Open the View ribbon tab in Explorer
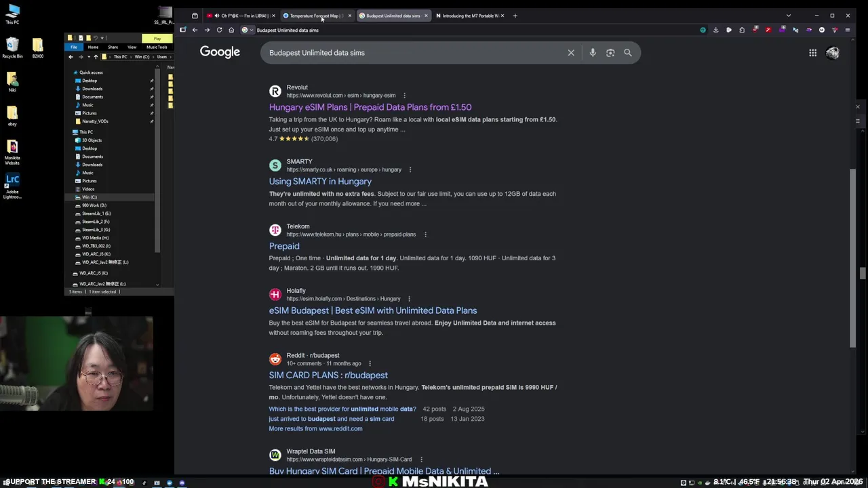 pyautogui.click(x=132, y=47)
